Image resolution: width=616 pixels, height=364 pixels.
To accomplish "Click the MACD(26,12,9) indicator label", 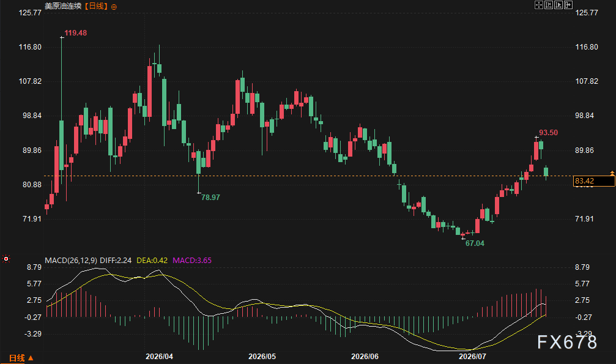I will (x=71, y=260).
